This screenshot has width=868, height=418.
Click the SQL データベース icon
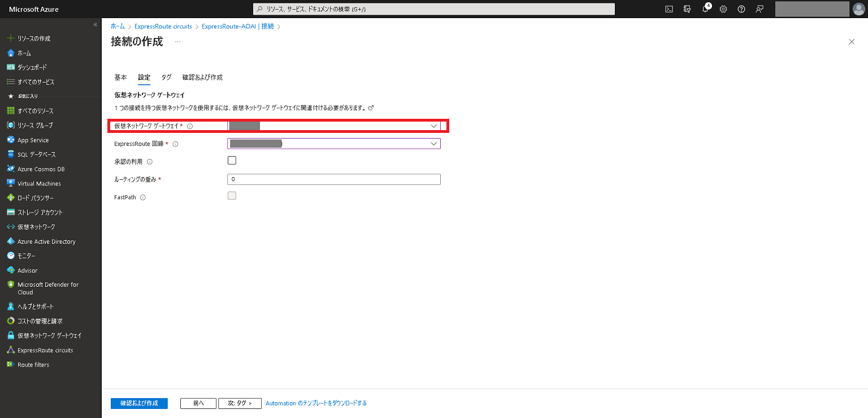pos(10,154)
